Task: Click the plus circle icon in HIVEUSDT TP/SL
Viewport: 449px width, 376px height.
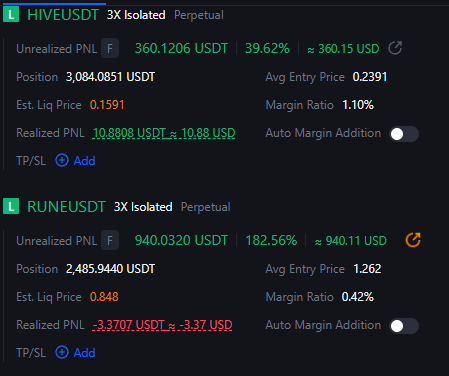Action: pyautogui.click(x=62, y=160)
